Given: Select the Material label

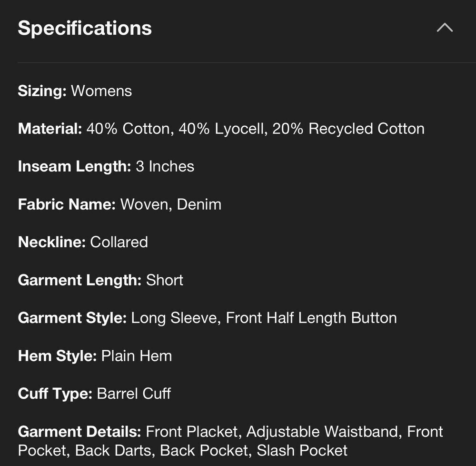Looking at the screenshot, I should 50,129.
